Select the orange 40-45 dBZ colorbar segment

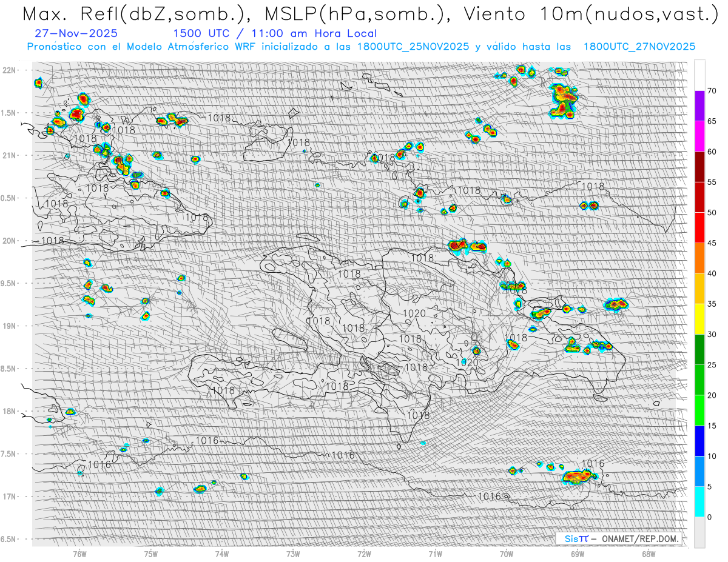[x=700, y=258]
